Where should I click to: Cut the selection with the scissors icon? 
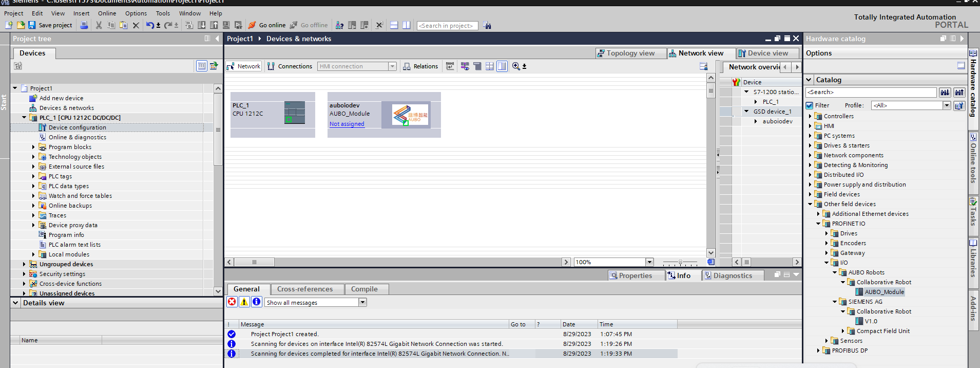[x=99, y=25]
